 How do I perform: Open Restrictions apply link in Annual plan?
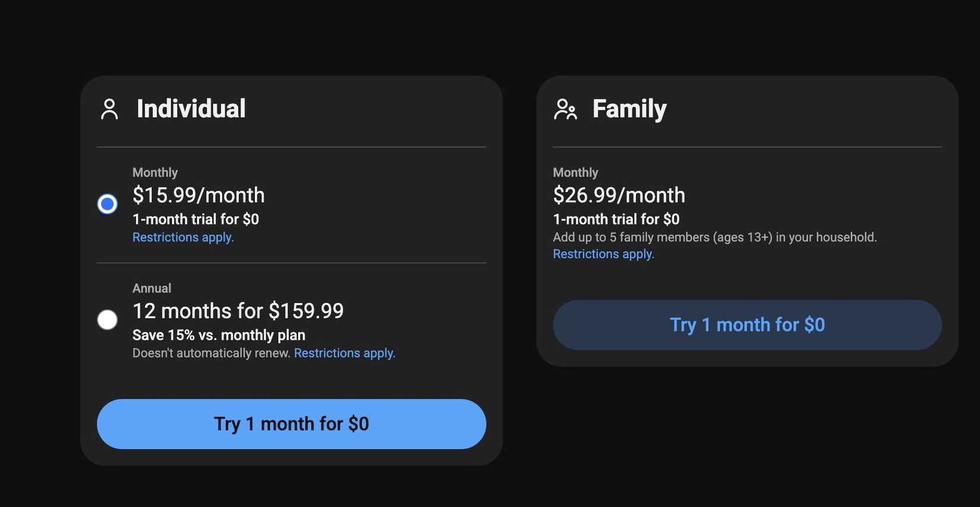345,352
